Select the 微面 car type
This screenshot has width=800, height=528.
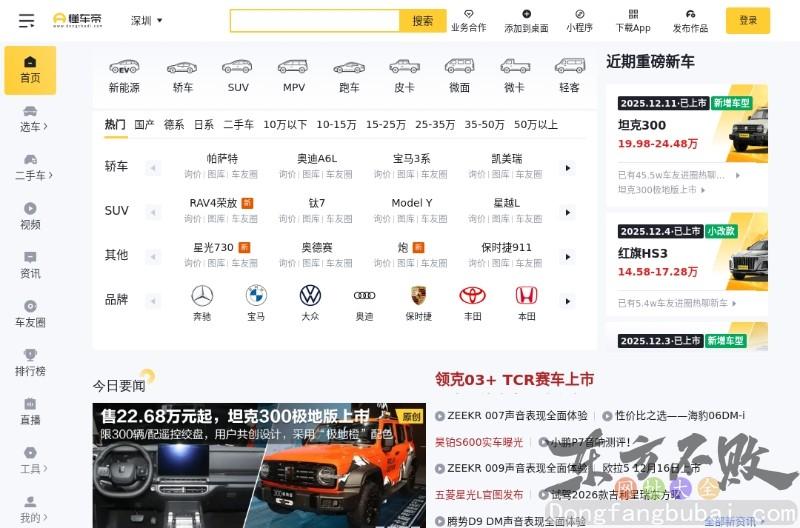459,77
